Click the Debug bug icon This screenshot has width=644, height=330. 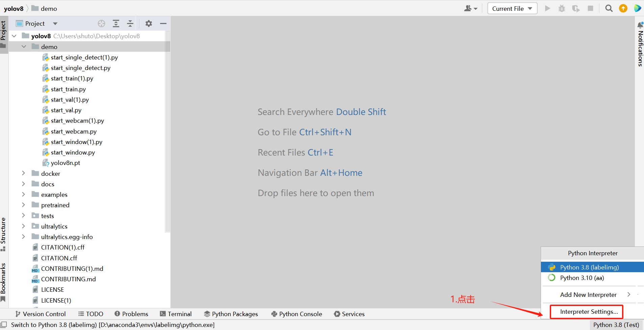point(562,8)
